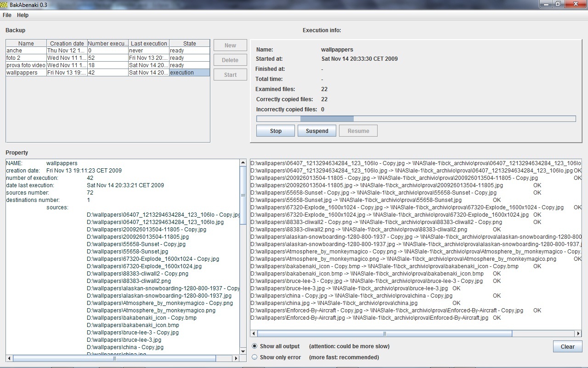This screenshot has height=368, width=588.
Task: Select the 'prova foto video' backup row
Action: click(108, 65)
